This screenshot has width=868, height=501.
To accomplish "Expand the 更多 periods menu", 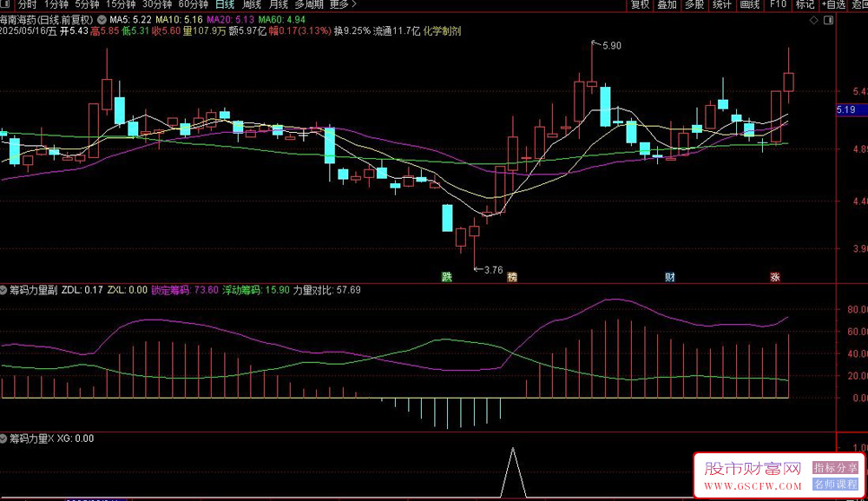I will (343, 4).
